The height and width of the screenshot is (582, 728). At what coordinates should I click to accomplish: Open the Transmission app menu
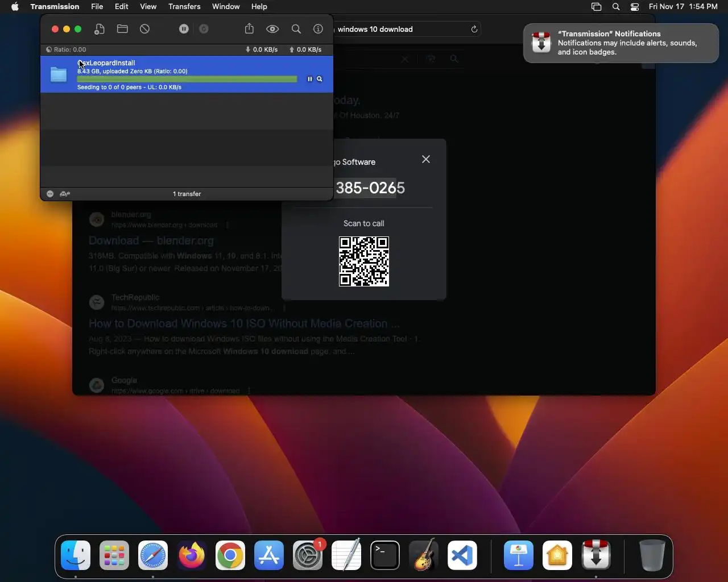[55, 6]
